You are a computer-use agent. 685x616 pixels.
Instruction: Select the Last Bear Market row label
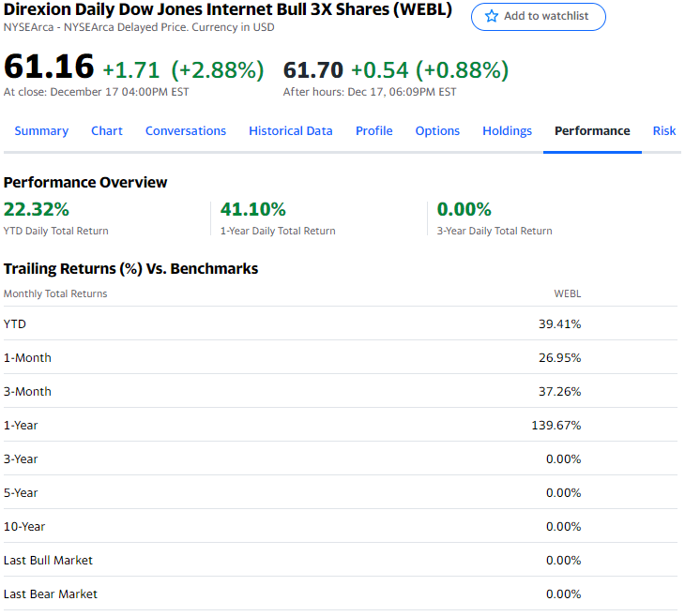pyautogui.click(x=51, y=594)
